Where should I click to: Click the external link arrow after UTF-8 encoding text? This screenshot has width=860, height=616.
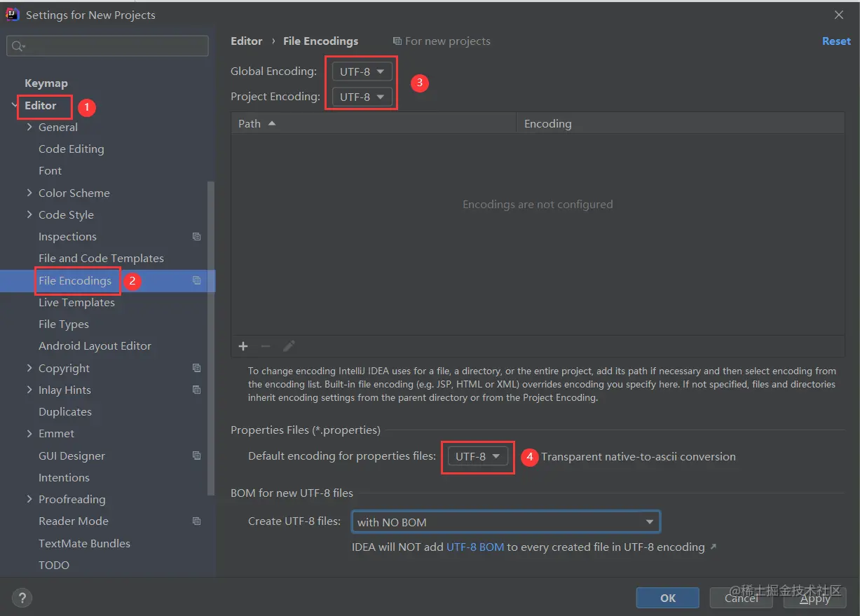tap(714, 547)
